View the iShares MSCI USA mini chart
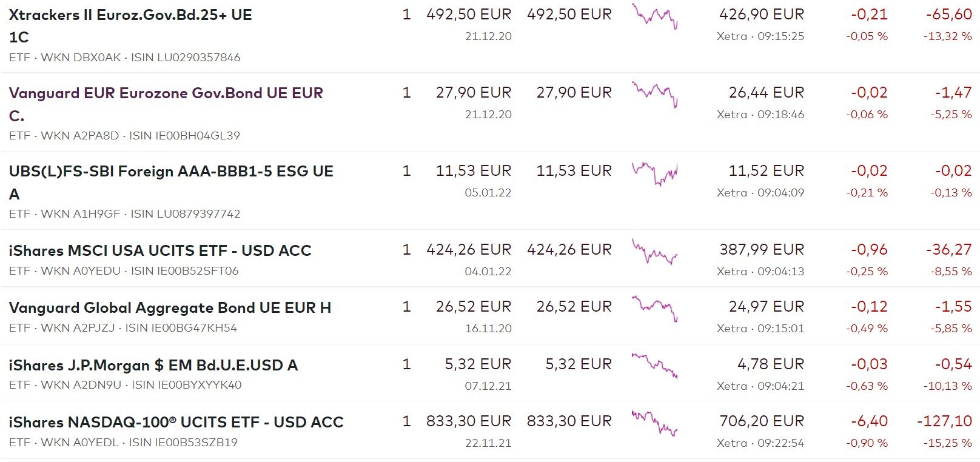Image resolution: width=980 pixels, height=462 pixels. [x=654, y=252]
